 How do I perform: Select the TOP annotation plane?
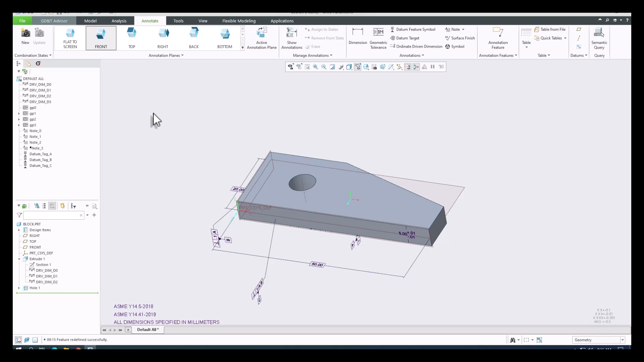[132, 38]
